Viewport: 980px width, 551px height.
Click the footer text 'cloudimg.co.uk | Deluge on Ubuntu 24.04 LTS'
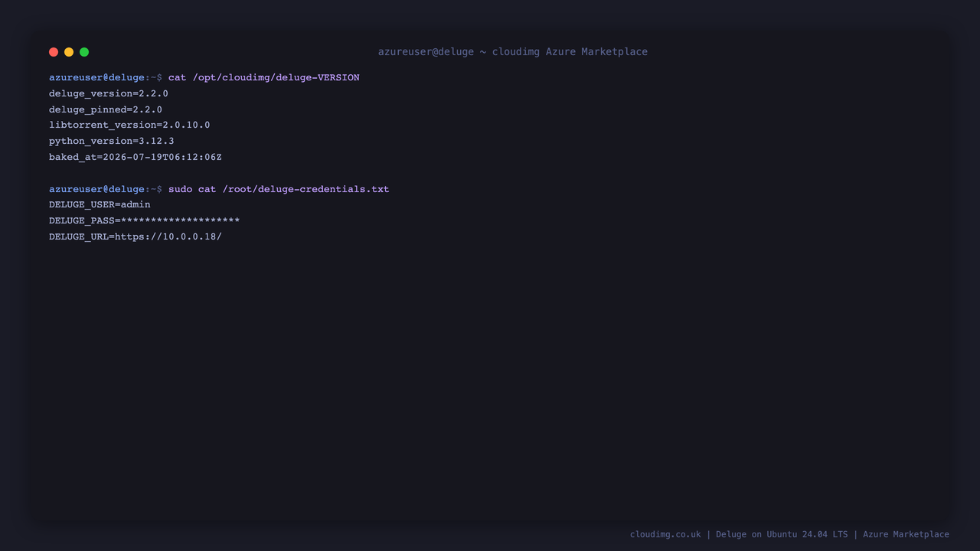pos(739,534)
